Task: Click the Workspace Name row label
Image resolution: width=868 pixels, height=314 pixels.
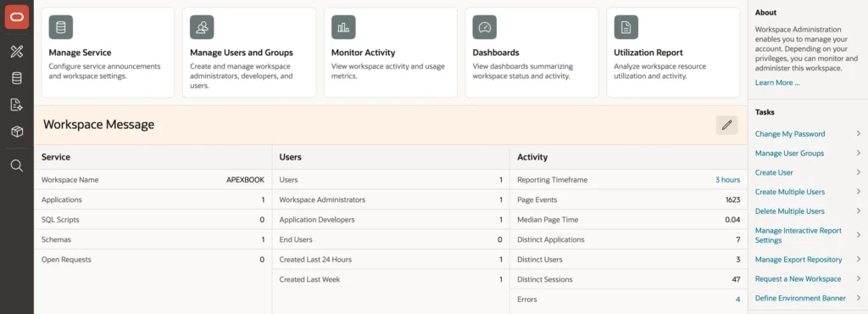Action: (70, 180)
